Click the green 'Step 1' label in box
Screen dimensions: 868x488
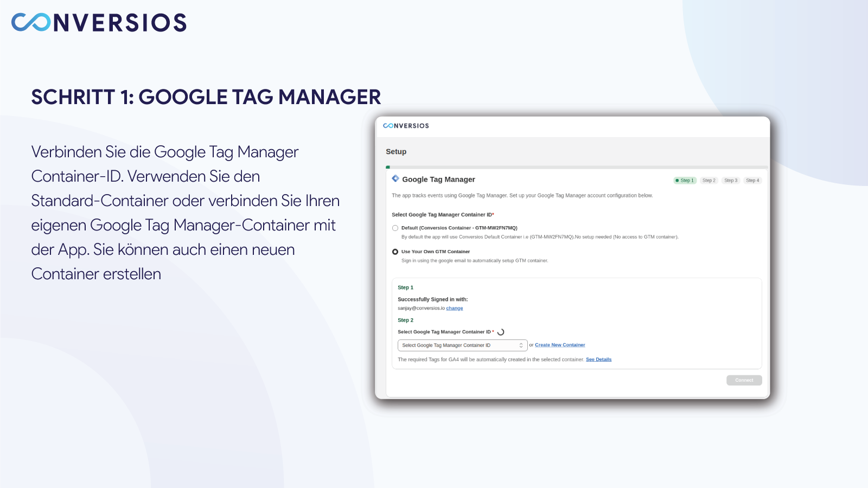point(405,287)
